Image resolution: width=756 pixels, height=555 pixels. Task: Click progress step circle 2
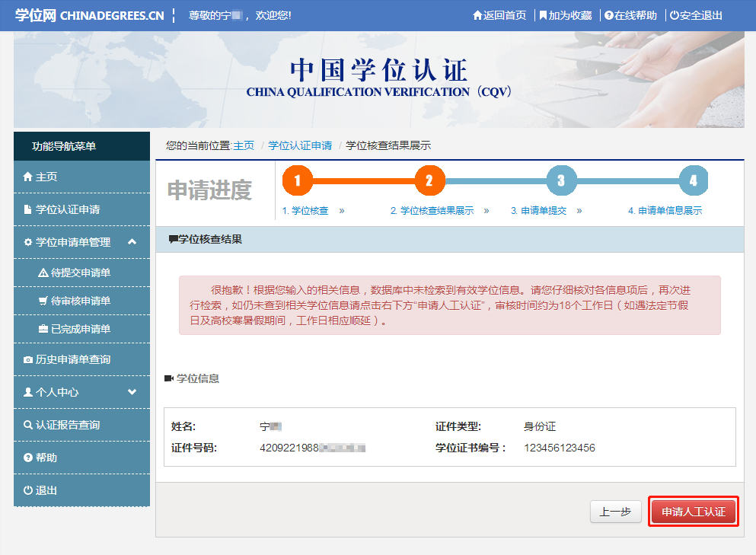[429, 181]
